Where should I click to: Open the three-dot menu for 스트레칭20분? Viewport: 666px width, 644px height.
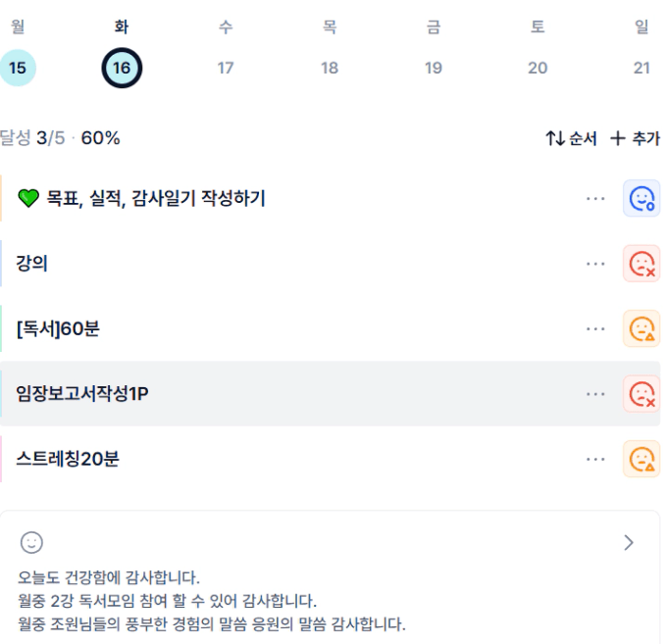[x=595, y=459]
